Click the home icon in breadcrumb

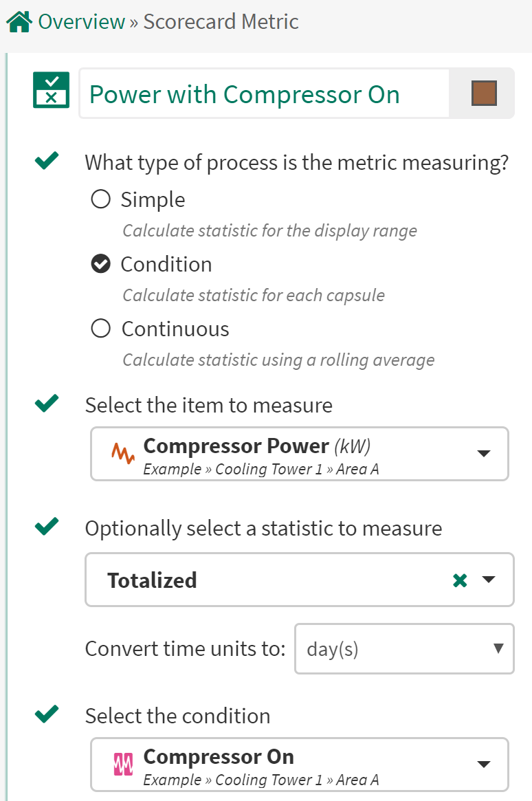point(19,22)
